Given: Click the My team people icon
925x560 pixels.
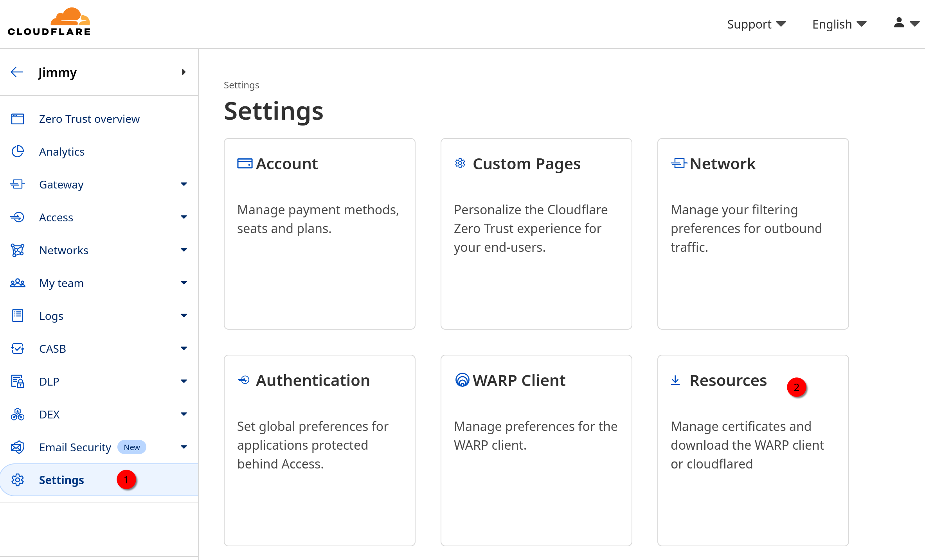Looking at the screenshot, I should (x=18, y=283).
